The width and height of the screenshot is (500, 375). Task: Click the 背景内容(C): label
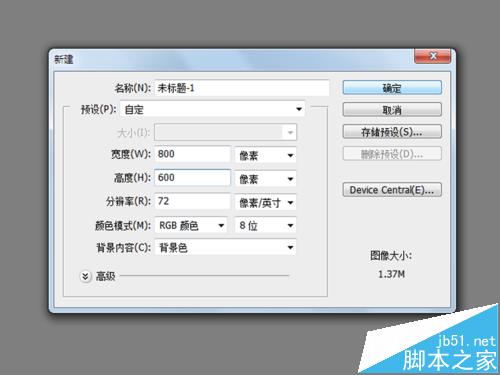point(123,248)
